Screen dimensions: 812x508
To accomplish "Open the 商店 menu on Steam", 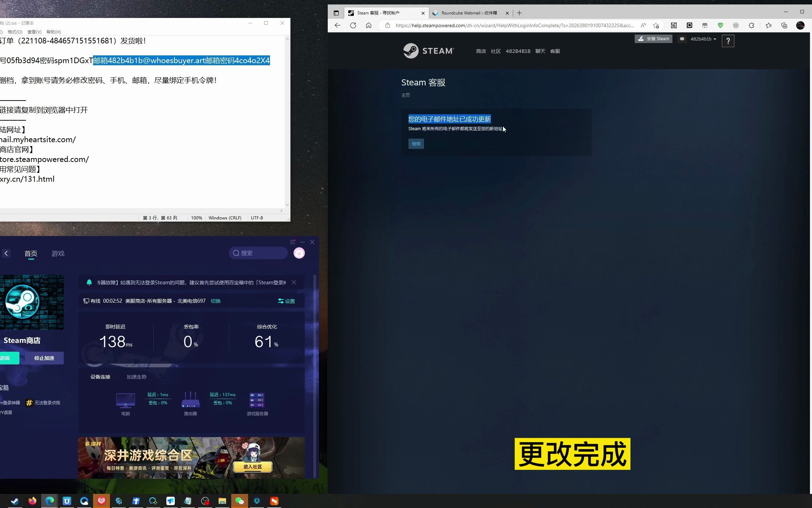I will coord(481,51).
